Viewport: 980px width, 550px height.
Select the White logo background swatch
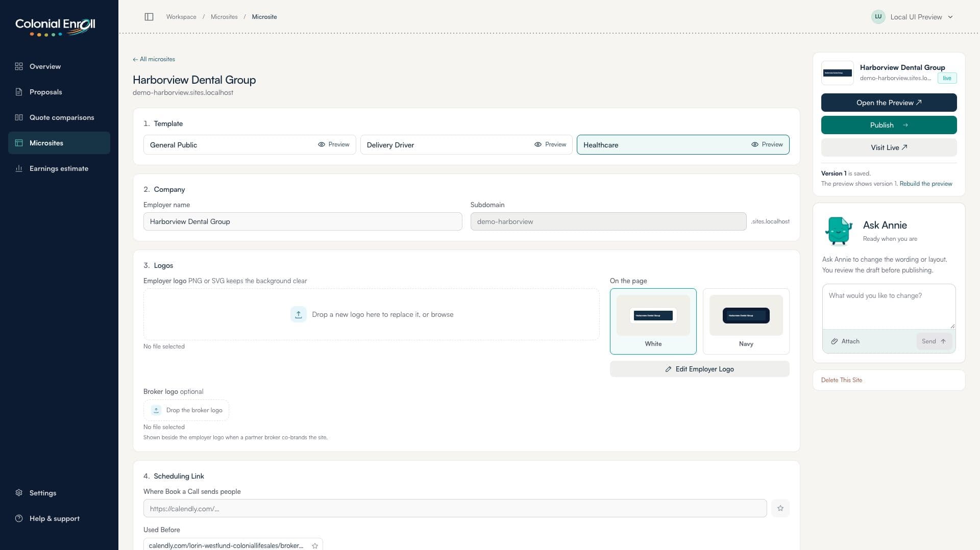(x=653, y=321)
